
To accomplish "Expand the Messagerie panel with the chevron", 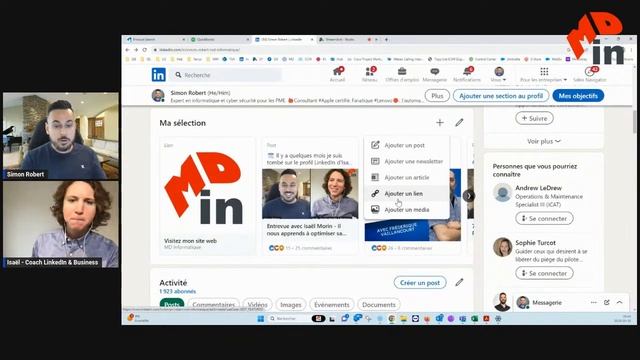I will click(620, 302).
